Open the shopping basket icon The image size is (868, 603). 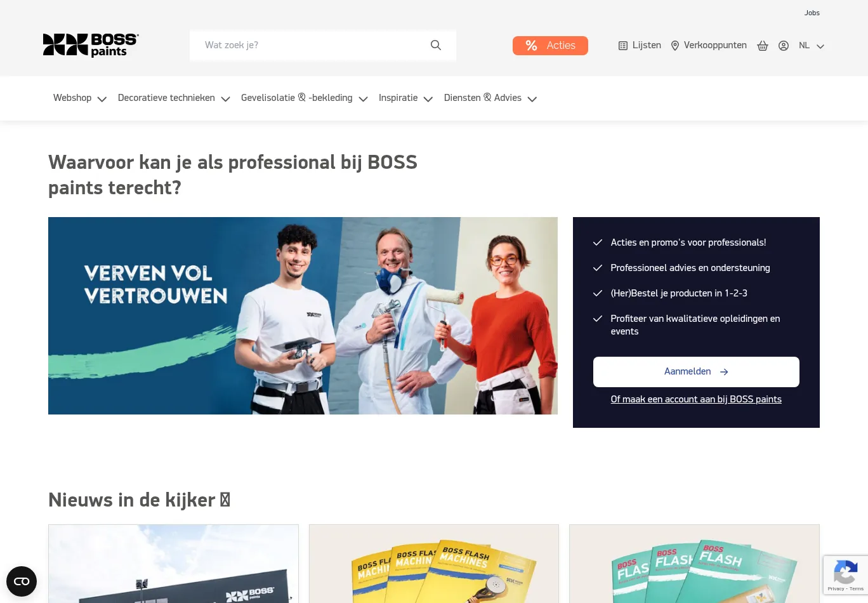(x=763, y=46)
